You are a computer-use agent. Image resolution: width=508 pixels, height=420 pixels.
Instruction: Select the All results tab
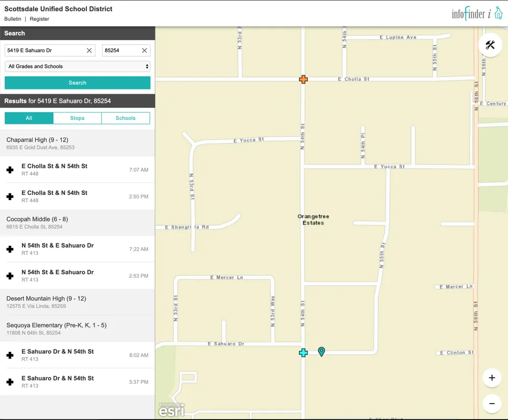point(29,118)
